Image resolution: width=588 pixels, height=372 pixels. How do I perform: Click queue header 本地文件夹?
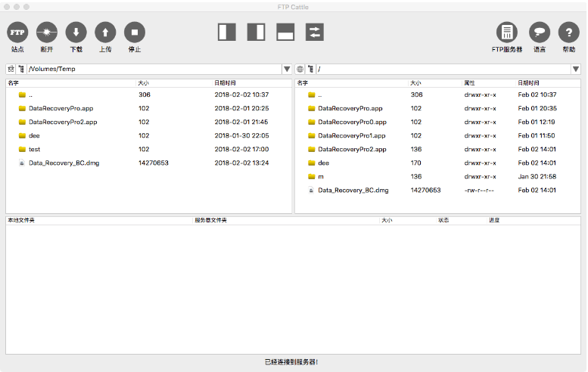pyautogui.click(x=21, y=220)
